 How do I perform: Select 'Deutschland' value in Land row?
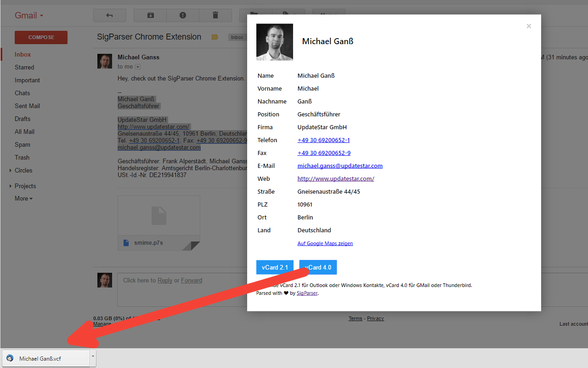[314, 230]
